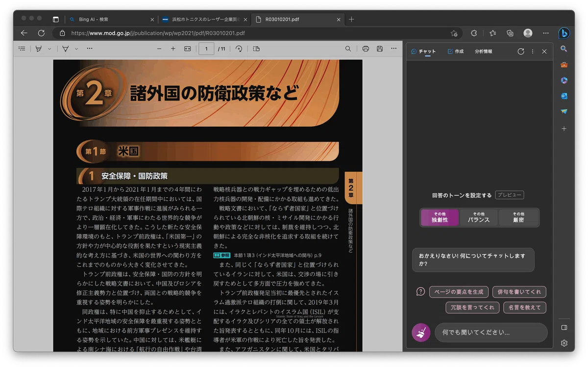Open Bing panel vertical dots menu

(x=533, y=52)
